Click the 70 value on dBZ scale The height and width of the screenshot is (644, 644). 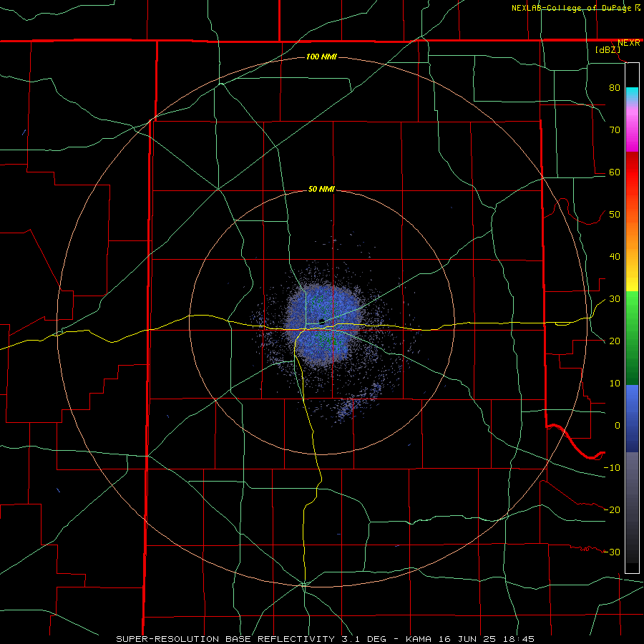point(615,130)
